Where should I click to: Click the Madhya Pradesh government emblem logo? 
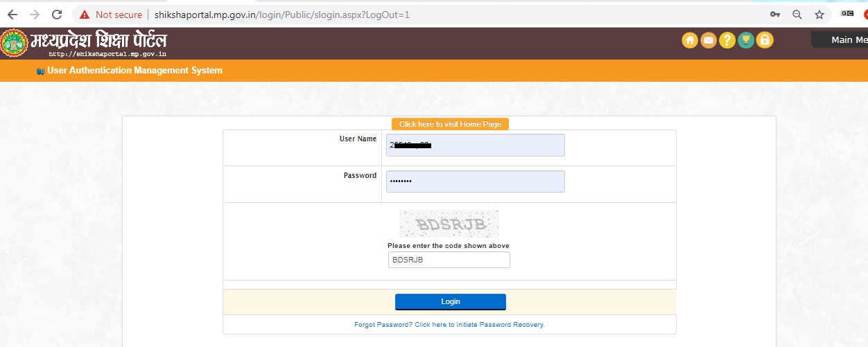point(13,43)
